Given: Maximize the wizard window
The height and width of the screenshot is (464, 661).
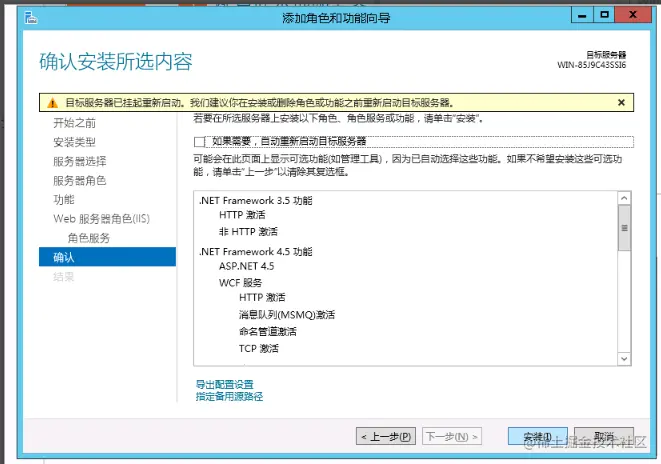Looking at the screenshot, I should [x=604, y=15].
